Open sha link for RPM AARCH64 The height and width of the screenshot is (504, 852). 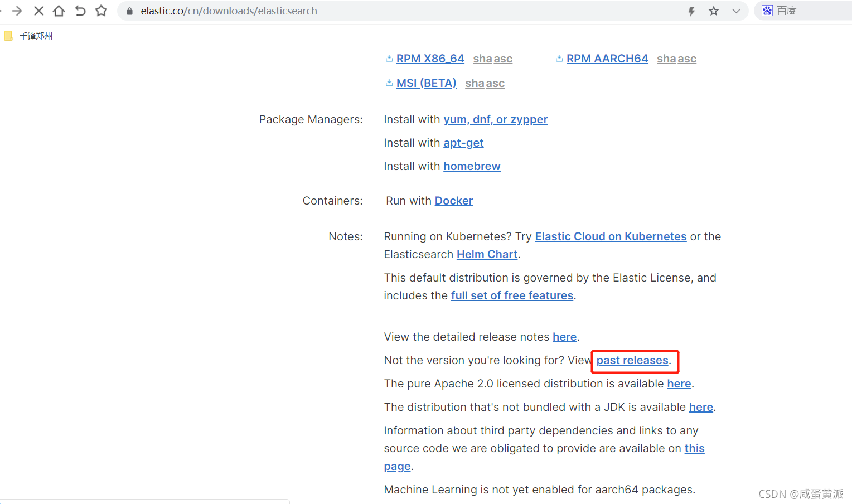click(x=666, y=59)
